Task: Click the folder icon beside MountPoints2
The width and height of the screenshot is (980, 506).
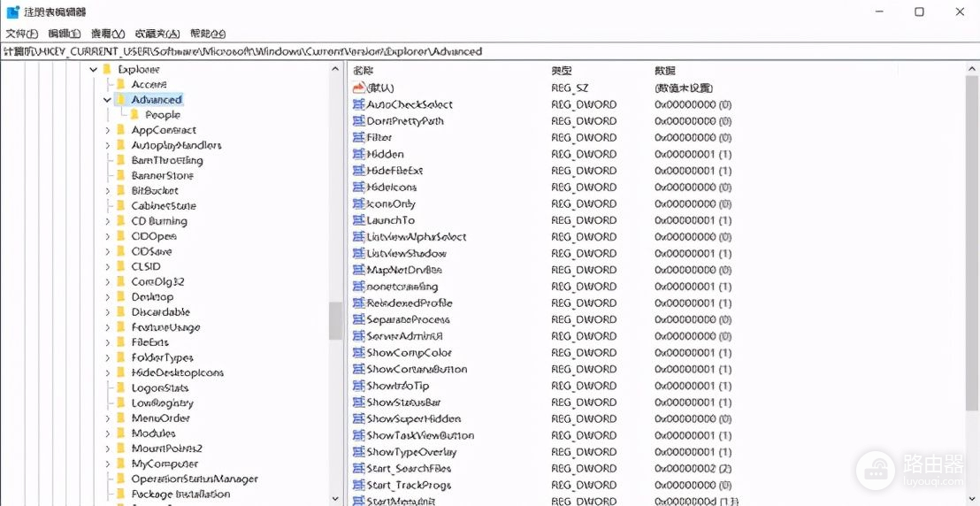Action: tap(121, 448)
